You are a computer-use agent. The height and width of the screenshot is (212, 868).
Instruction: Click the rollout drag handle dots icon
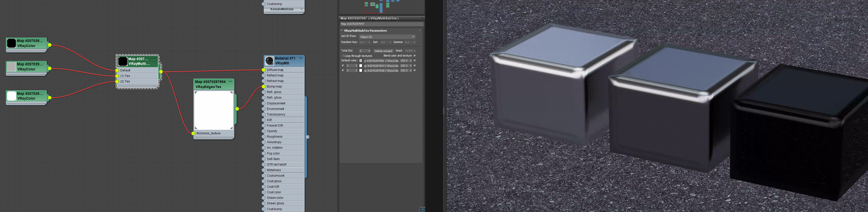(420, 31)
